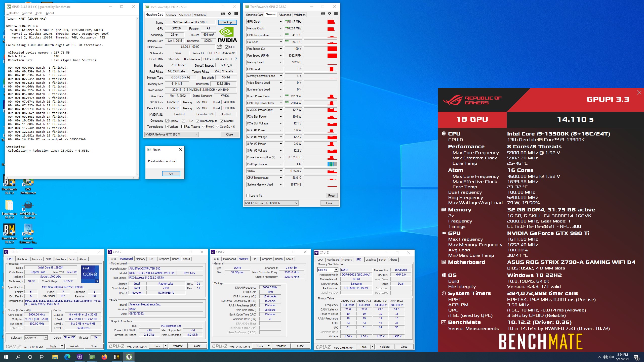Image resolution: width=644 pixels, height=362 pixels.
Task: Click the Bus Interface question mark icon
Action: 236,59
